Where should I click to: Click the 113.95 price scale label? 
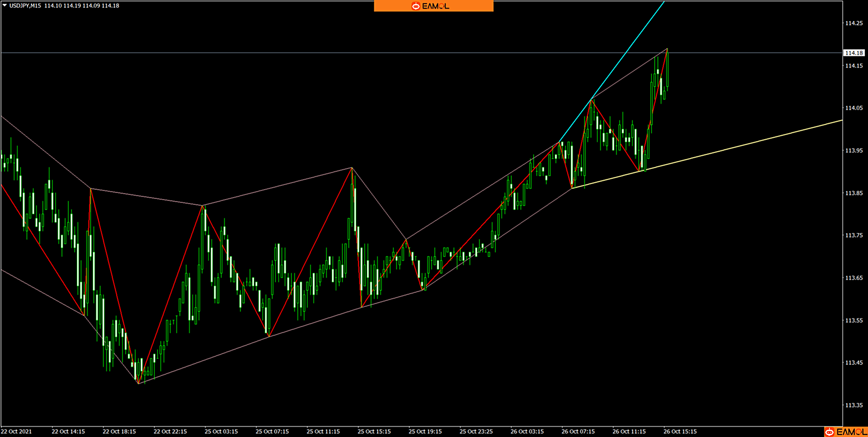point(854,150)
